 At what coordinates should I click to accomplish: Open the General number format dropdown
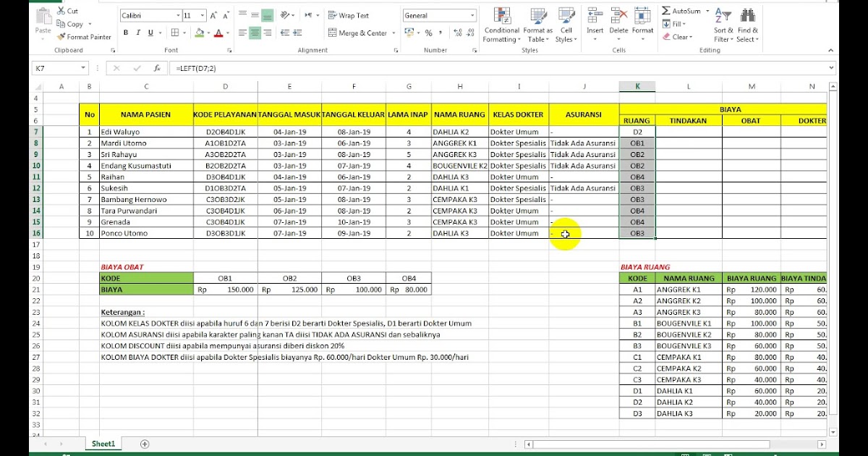472,15
